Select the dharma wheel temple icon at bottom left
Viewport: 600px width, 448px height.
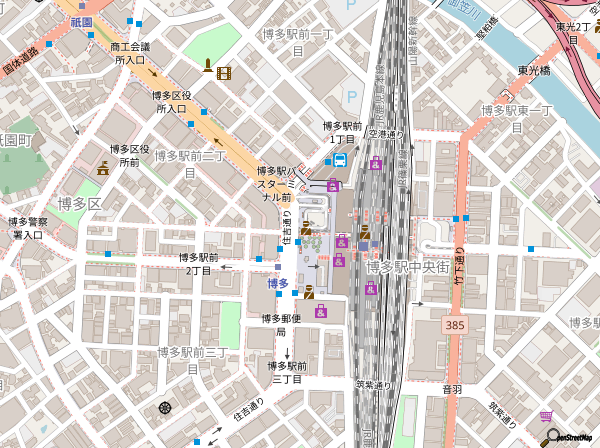pyautogui.click(x=165, y=408)
